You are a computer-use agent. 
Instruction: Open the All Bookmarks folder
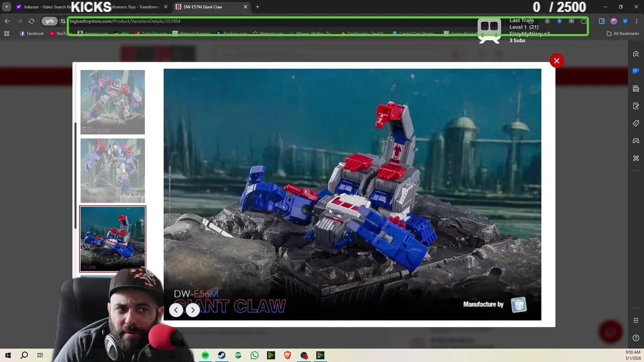pos(623,34)
